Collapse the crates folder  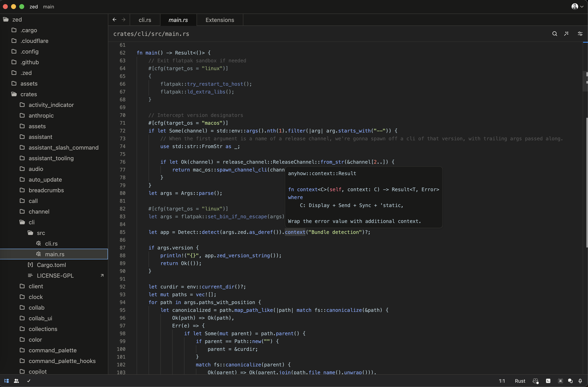click(x=54, y=94)
